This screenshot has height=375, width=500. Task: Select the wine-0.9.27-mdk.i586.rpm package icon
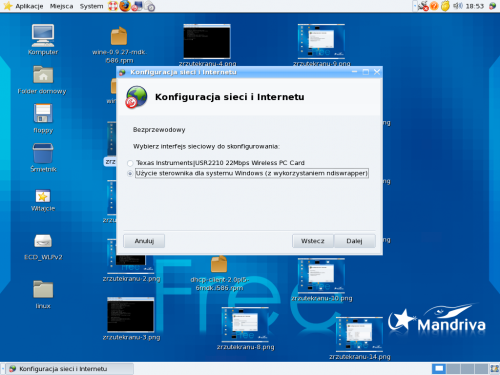[x=119, y=36]
